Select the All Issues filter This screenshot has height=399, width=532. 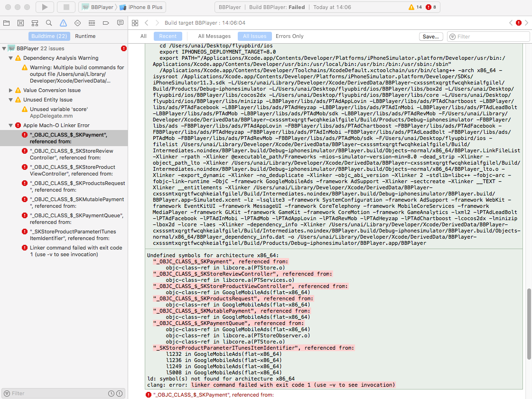pos(254,36)
